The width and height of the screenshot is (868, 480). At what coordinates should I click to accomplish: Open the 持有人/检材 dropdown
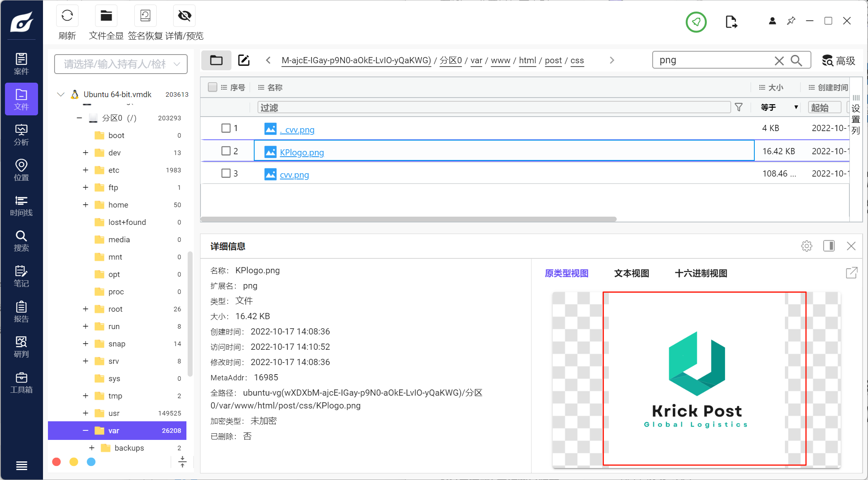[121, 64]
